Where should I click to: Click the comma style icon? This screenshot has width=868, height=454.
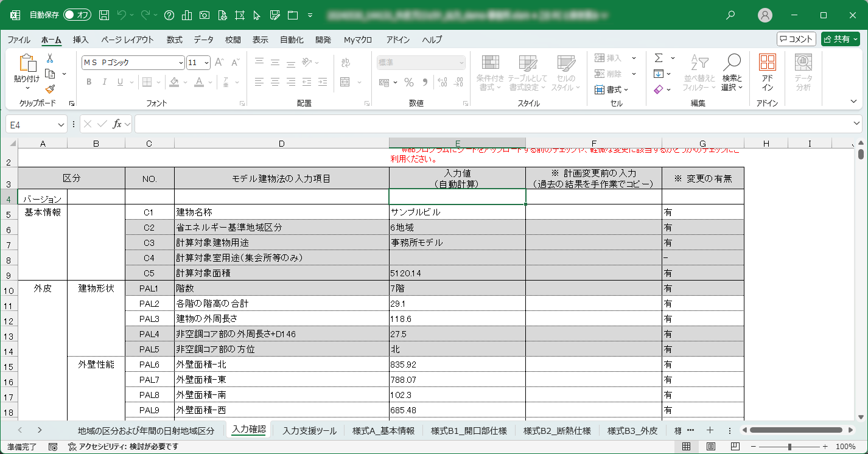point(425,82)
